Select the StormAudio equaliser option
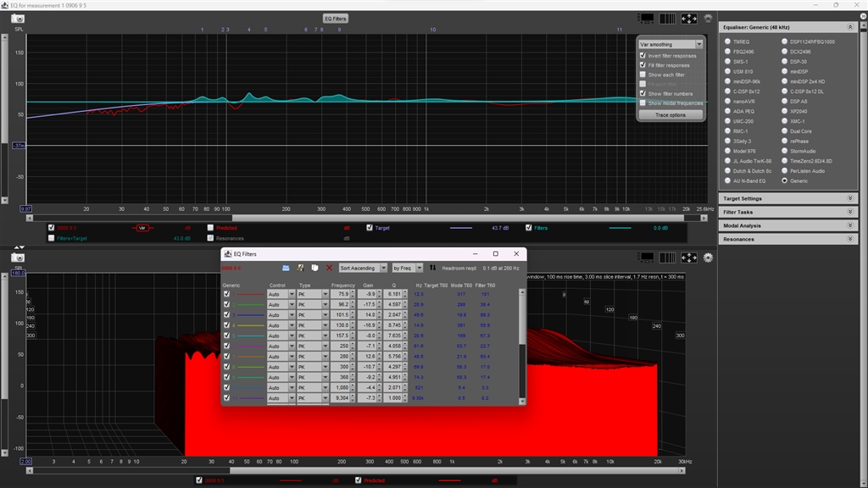Screen dimensions: 868x488 784,151
